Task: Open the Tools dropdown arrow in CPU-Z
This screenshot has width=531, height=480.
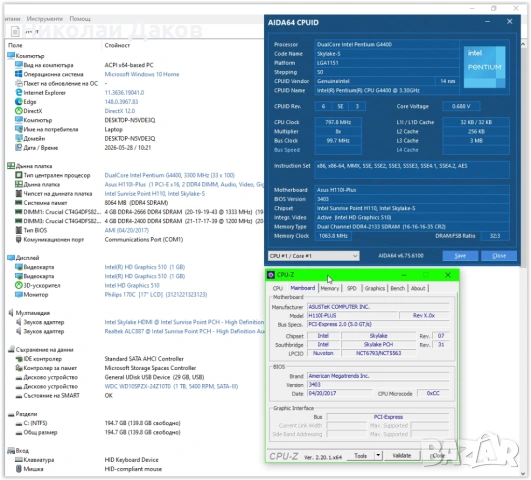Action: pyautogui.click(x=379, y=456)
